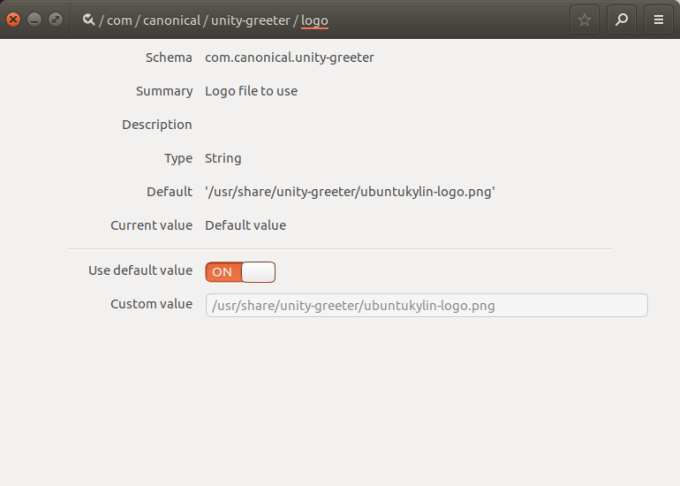The width and height of the screenshot is (680, 486).
Task: Select the default ubuntukylin-logo.png path value
Action: (350, 192)
